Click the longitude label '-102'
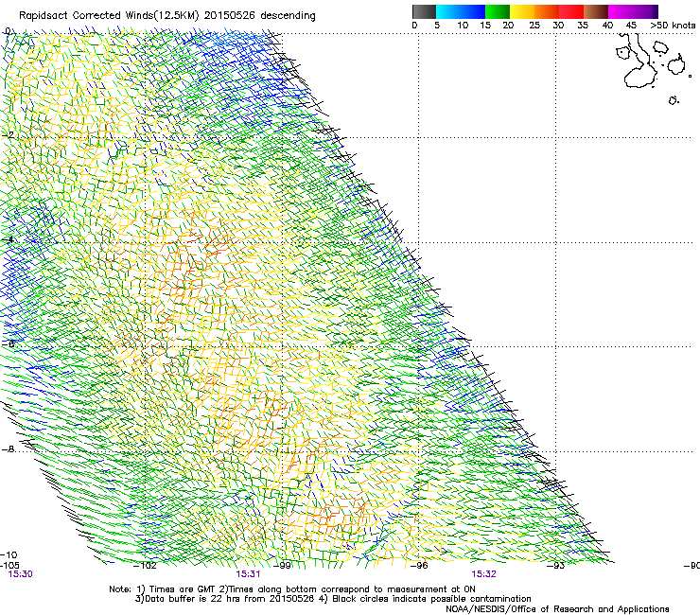 click(146, 566)
